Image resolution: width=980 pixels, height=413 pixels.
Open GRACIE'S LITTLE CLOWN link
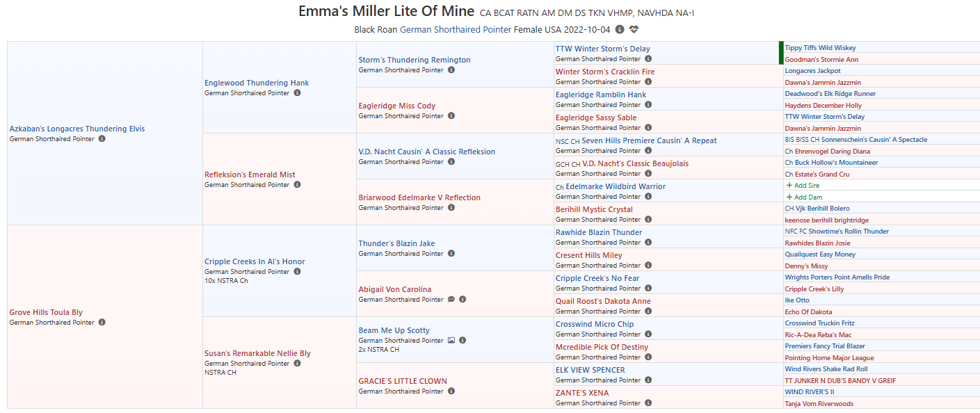403,381
